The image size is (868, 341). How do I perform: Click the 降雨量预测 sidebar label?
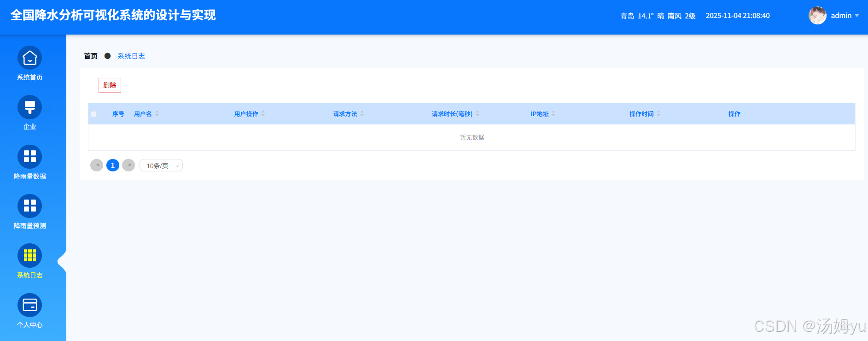click(30, 226)
